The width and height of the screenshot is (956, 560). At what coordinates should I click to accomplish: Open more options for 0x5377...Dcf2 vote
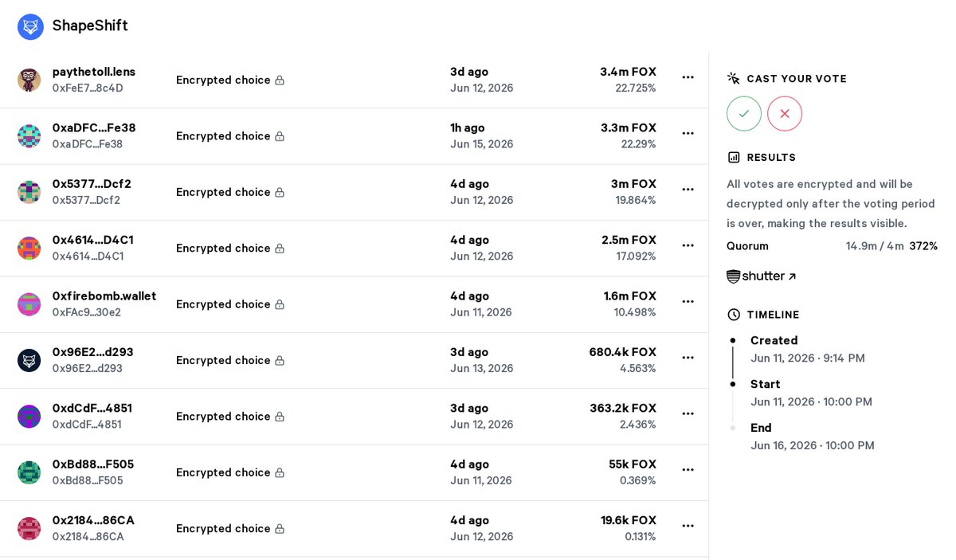[x=688, y=190]
